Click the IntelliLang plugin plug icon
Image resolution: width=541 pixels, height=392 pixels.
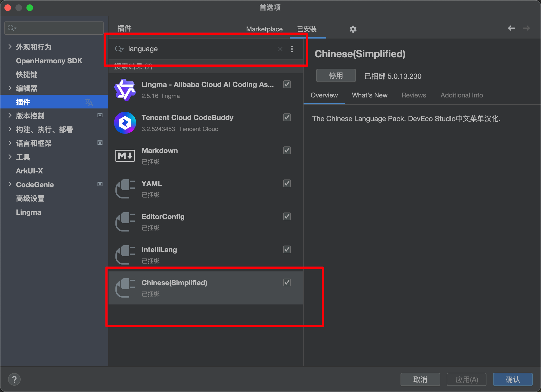click(125, 255)
